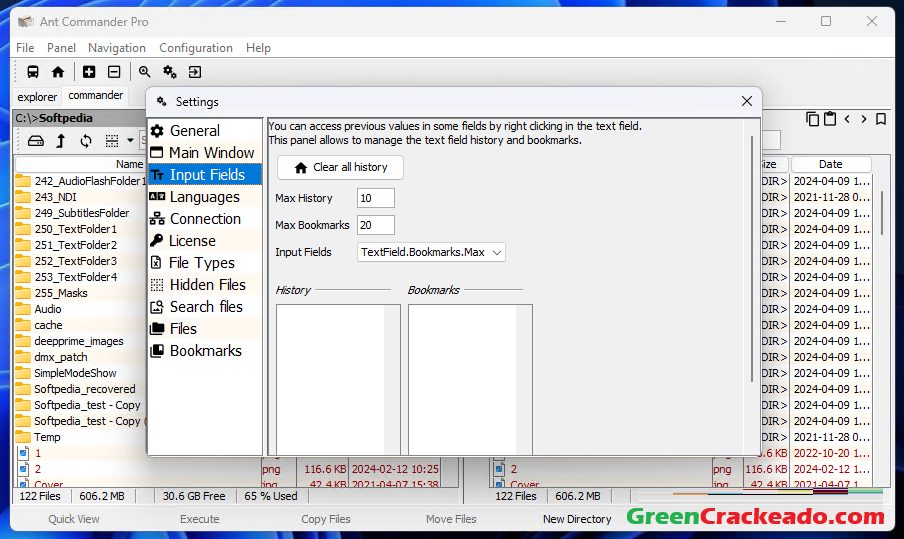The width and height of the screenshot is (904, 539).
Task: Open settings via the gears toolbar icon
Action: (x=170, y=72)
